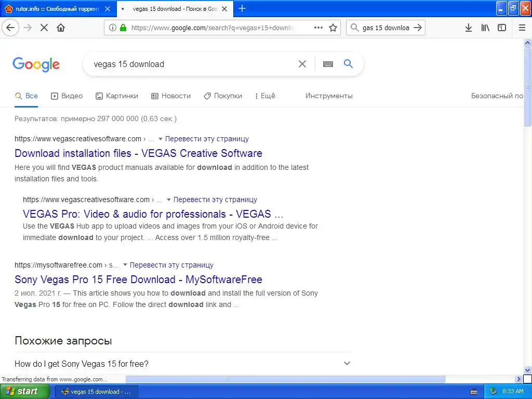The width and height of the screenshot is (532, 399).
Task: Expand the Ещё more options menu
Action: [265, 96]
